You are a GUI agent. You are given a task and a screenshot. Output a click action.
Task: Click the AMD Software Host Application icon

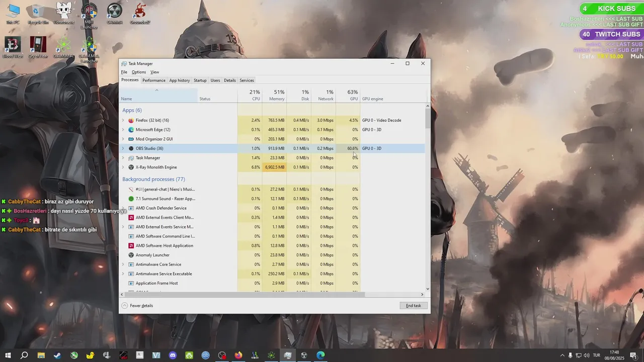pos(131,245)
